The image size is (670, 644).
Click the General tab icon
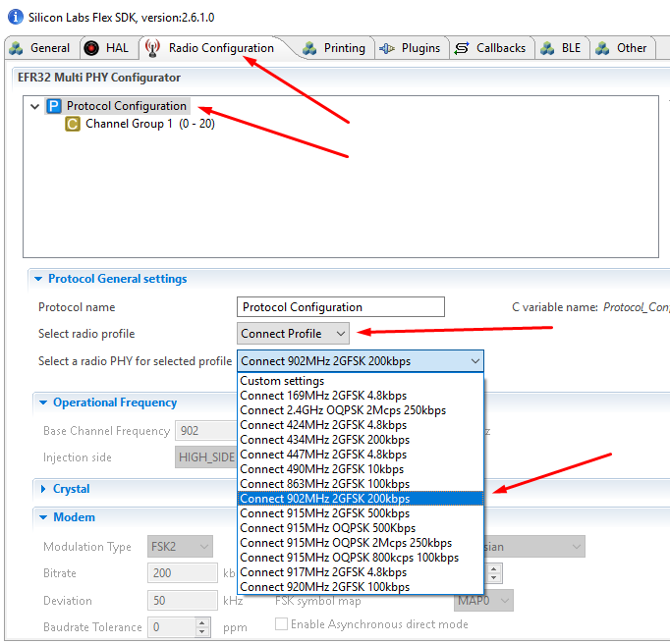pos(17,48)
